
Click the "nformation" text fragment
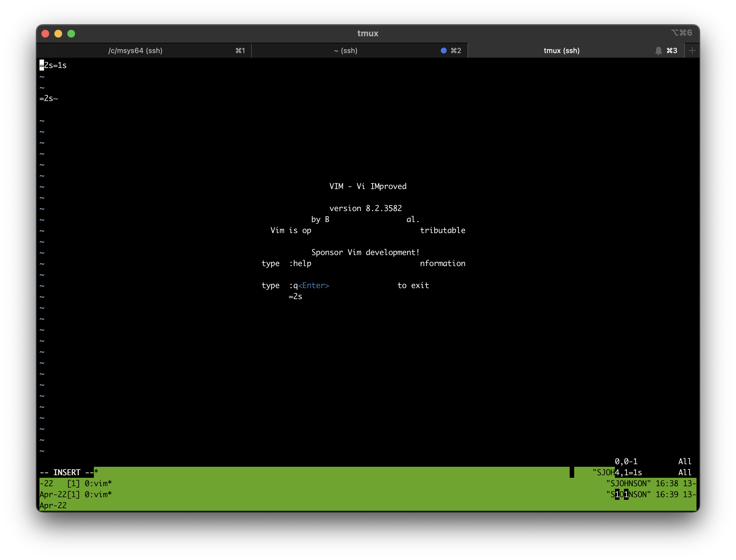click(442, 263)
